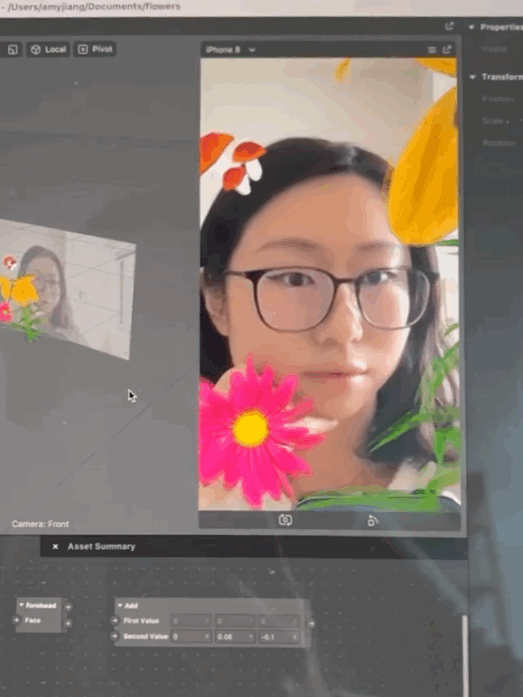Screen dimensions: 523x697
Task: Click the viewport scale icon left of Local
Action: click(12, 49)
